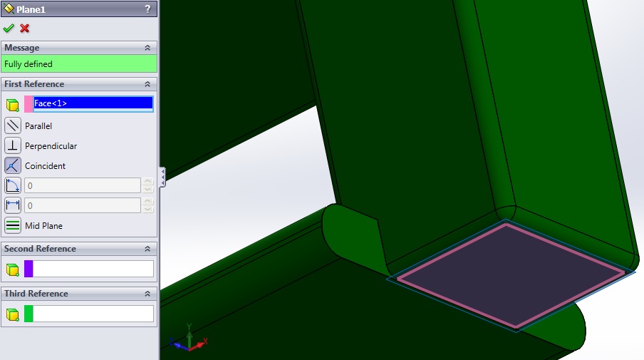Click the First Reference face selection icon
The image size is (644, 360).
click(x=12, y=105)
